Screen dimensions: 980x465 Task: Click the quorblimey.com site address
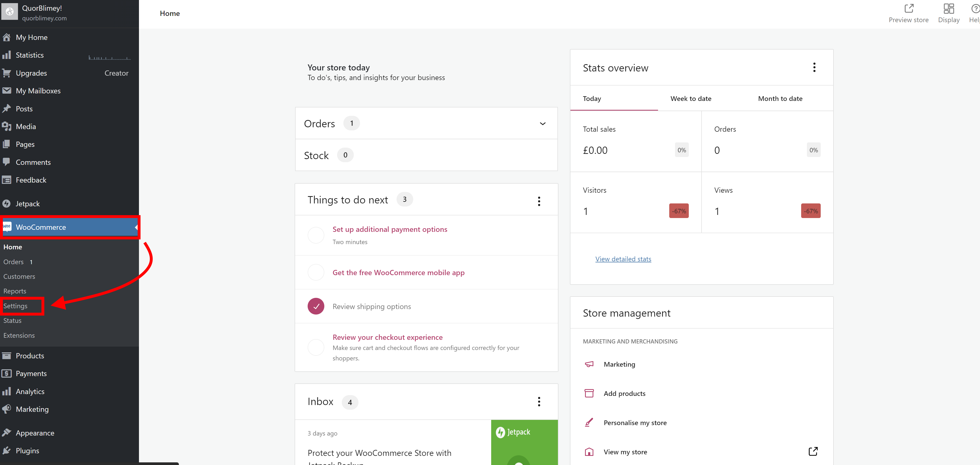tap(44, 18)
